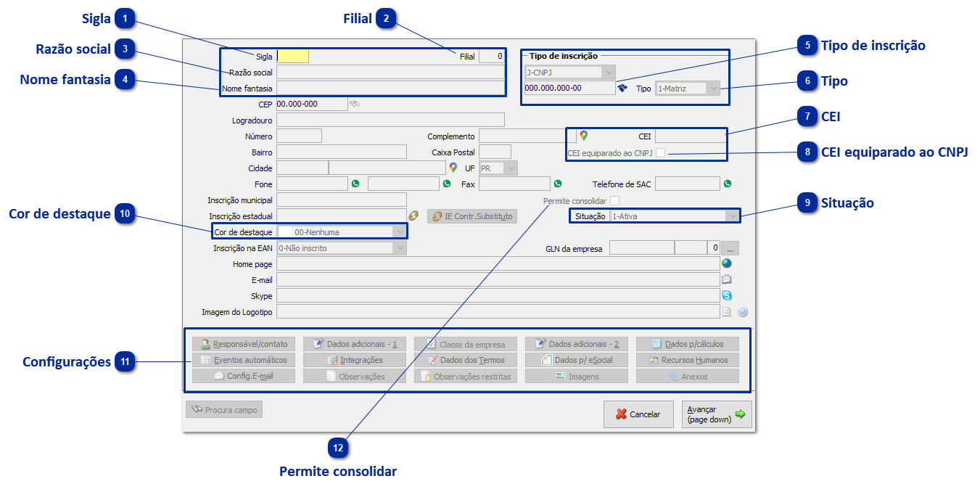
Task: Toggle CEI equiparado ao CNPJ checkbox
Action: pos(661,152)
